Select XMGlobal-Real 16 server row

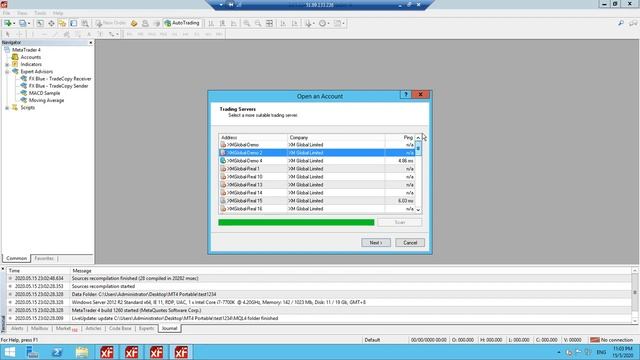pyautogui.click(x=317, y=209)
